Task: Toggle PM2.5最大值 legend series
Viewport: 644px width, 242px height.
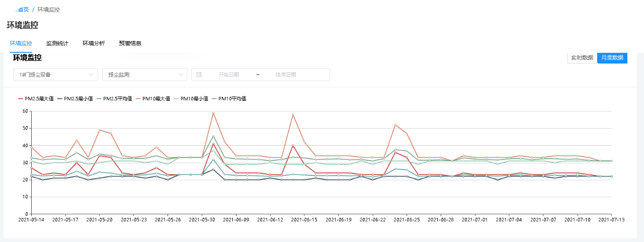Action: (36, 99)
